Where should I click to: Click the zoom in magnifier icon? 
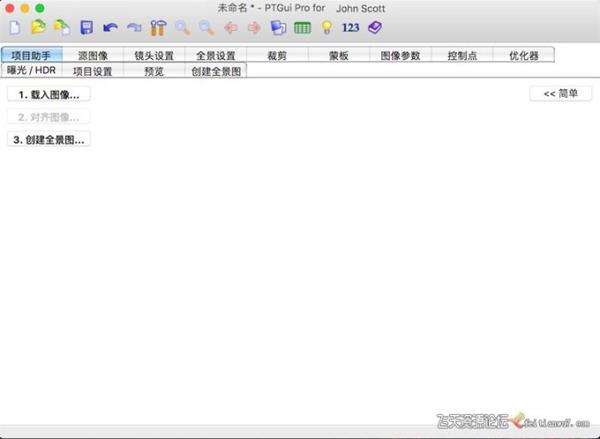click(183, 28)
